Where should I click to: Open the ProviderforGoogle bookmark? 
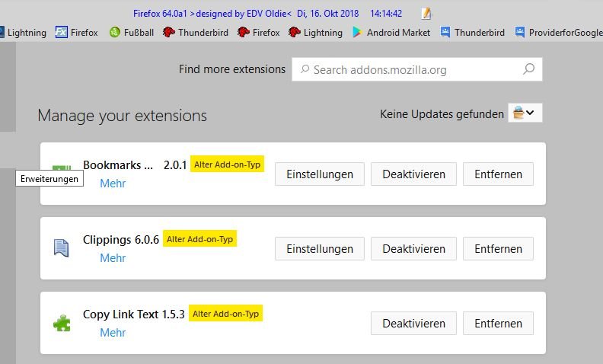[x=557, y=33]
